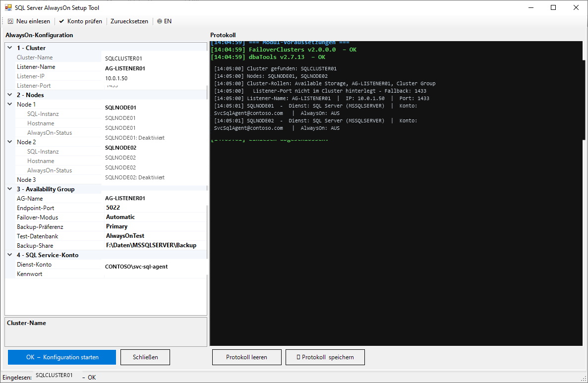Edit the AG-Name value field
588x383 pixels.
coord(125,198)
